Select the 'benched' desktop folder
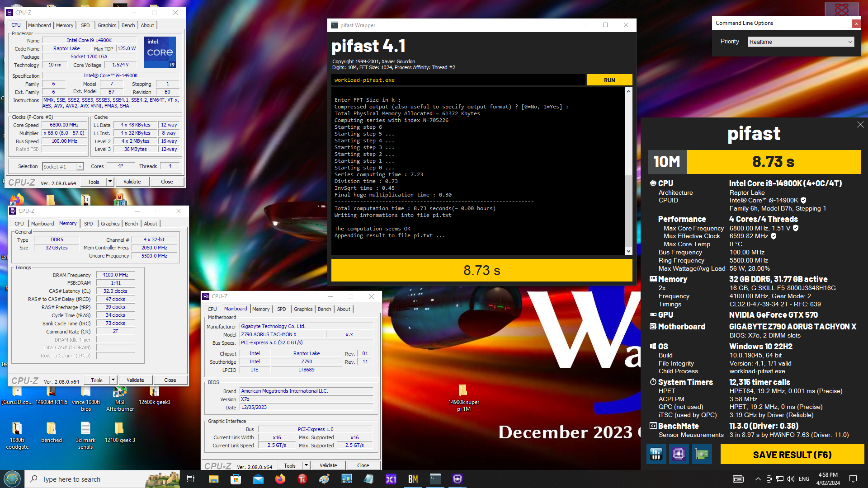 pyautogui.click(x=51, y=432)
